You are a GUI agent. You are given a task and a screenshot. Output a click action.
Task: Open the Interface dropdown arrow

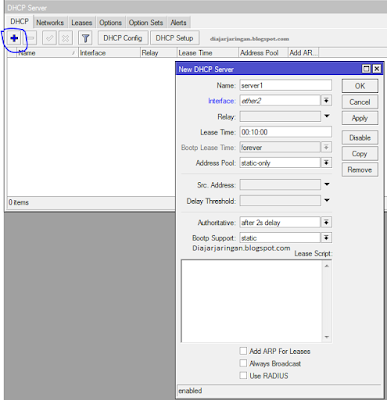(326, 100)
